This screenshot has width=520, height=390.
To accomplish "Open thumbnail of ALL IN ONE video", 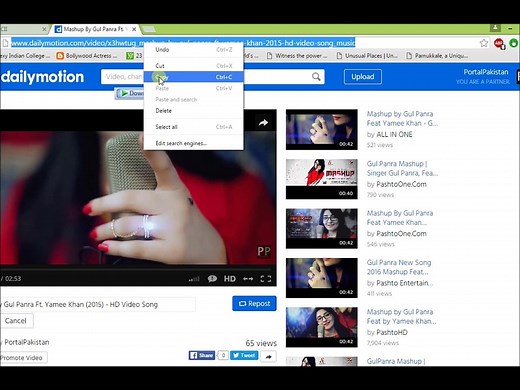I will [322, 129].
